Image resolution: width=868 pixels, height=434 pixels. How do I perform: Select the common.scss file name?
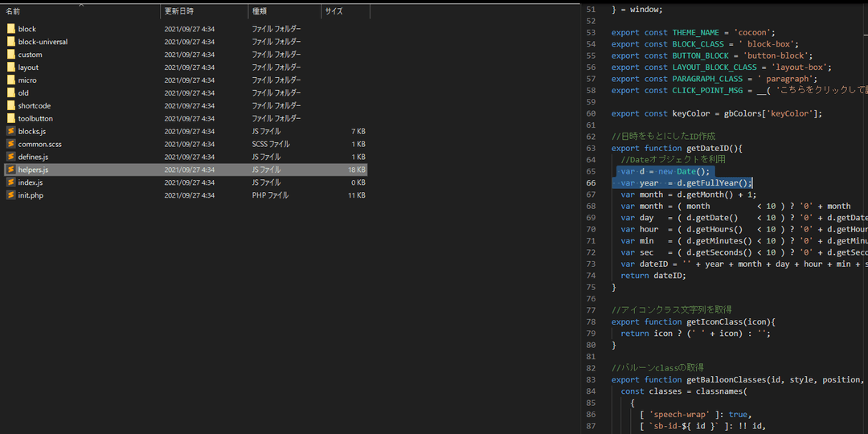coord(40,144)
